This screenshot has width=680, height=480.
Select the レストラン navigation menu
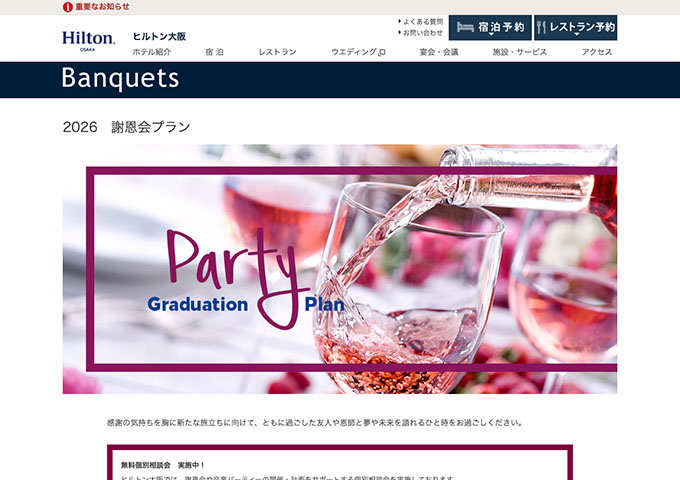(278, 52)
